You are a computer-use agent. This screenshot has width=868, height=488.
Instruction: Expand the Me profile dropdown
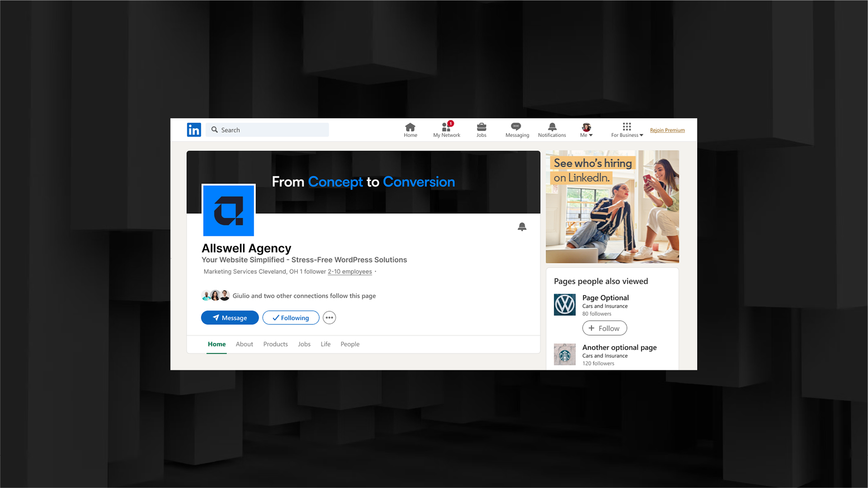tap(586, 130)
